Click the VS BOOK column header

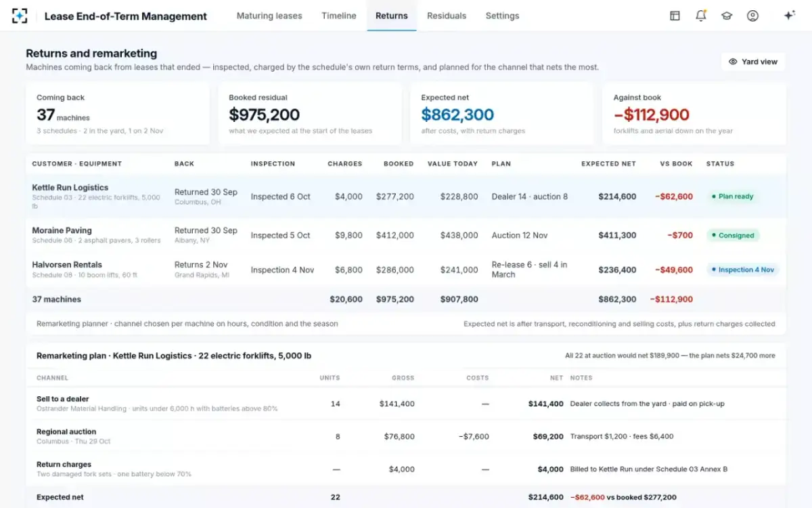[677, 164]
